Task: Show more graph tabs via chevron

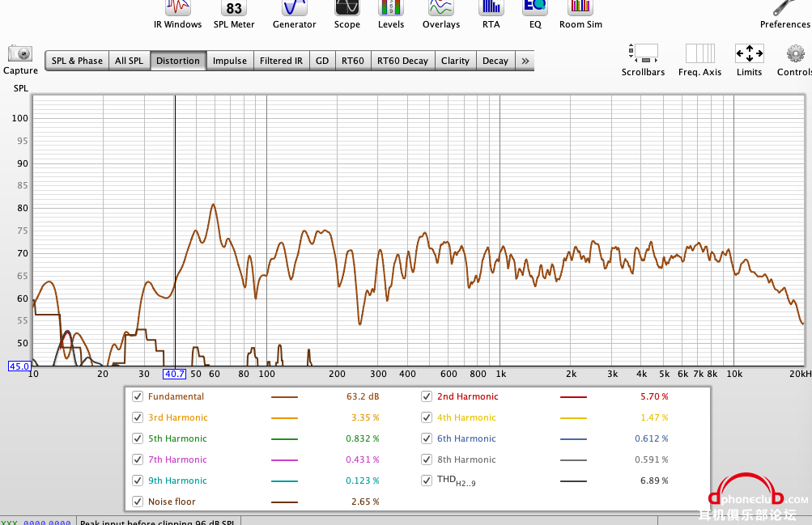Action: [525, 61]
